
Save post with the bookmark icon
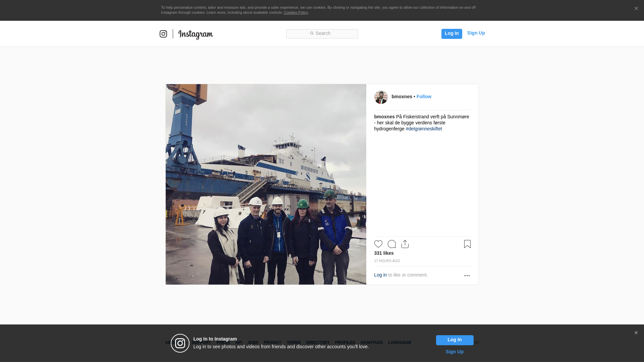click(467, 244)
